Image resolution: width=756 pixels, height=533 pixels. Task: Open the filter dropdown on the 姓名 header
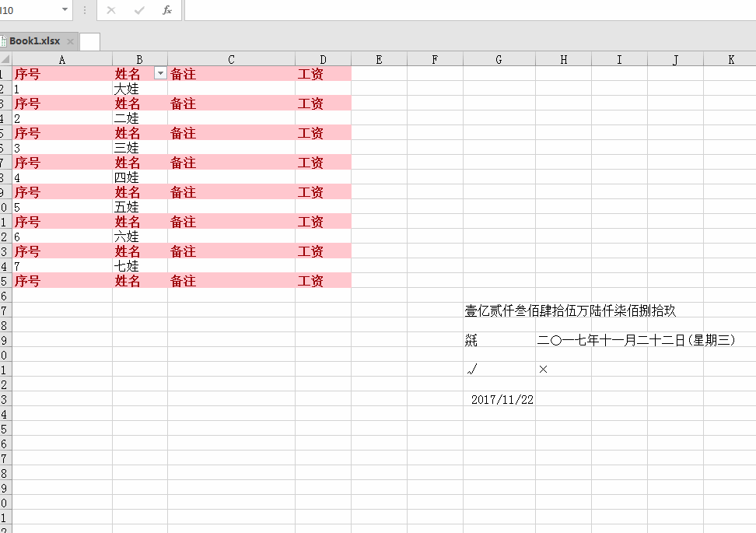(161, 73)
